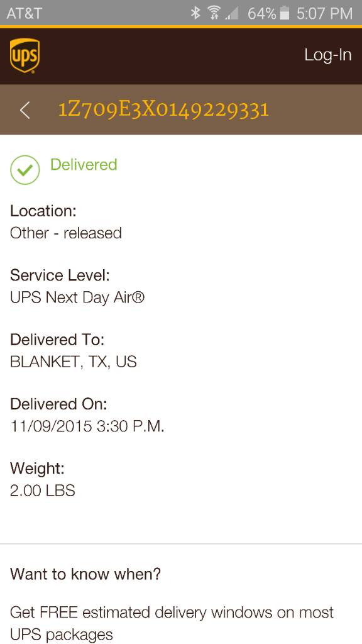Tap the 2.00 LBS weight value
362x644 pixels.
pos(43,491)
